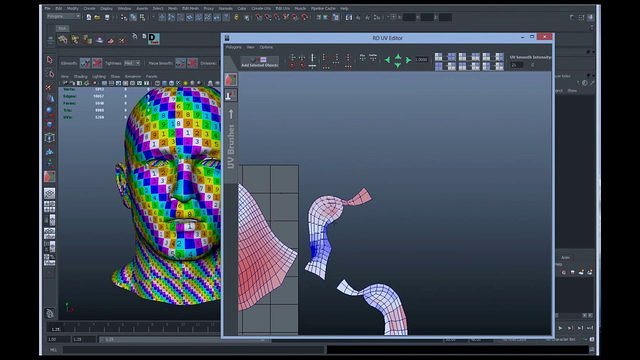
Task: Open the Mesh menu in Maya
Action: tap(173, 8)
